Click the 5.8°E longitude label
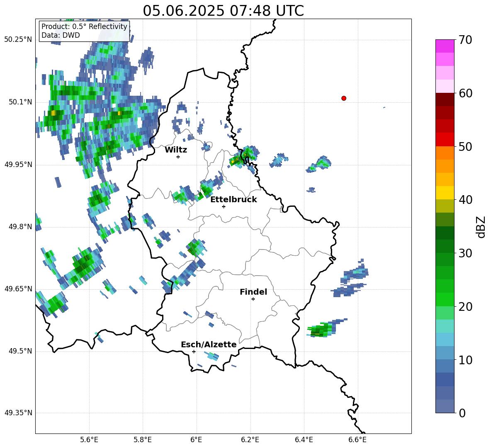The image size is (491, 448). 143,440
